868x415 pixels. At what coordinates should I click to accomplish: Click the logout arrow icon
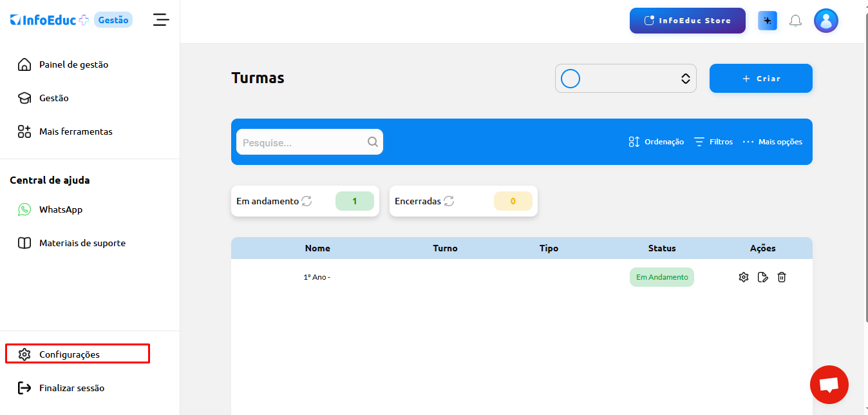[x=24, y=388]
